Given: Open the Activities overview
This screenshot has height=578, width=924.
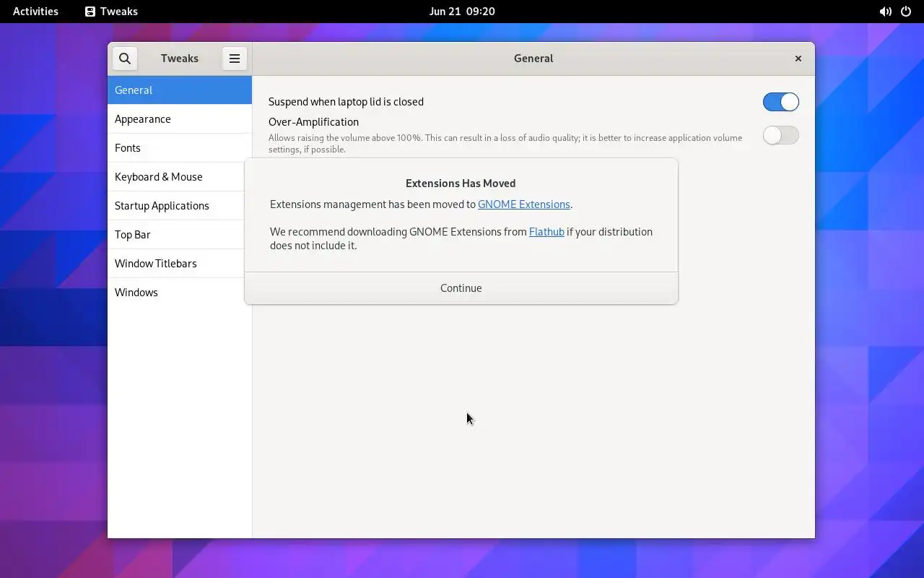Looking at the screenshot, I should 35,12.
